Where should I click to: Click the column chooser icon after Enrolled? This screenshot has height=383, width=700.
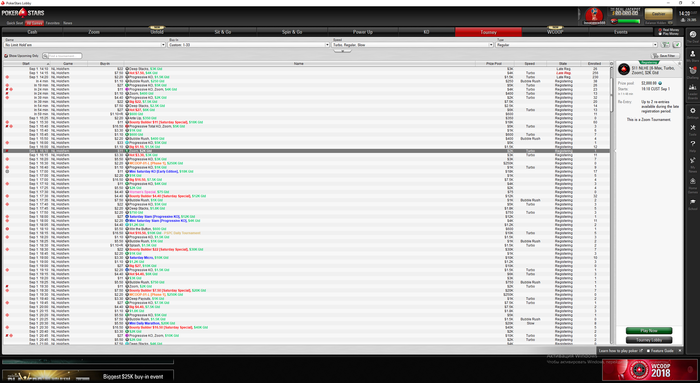pos(611,64)
